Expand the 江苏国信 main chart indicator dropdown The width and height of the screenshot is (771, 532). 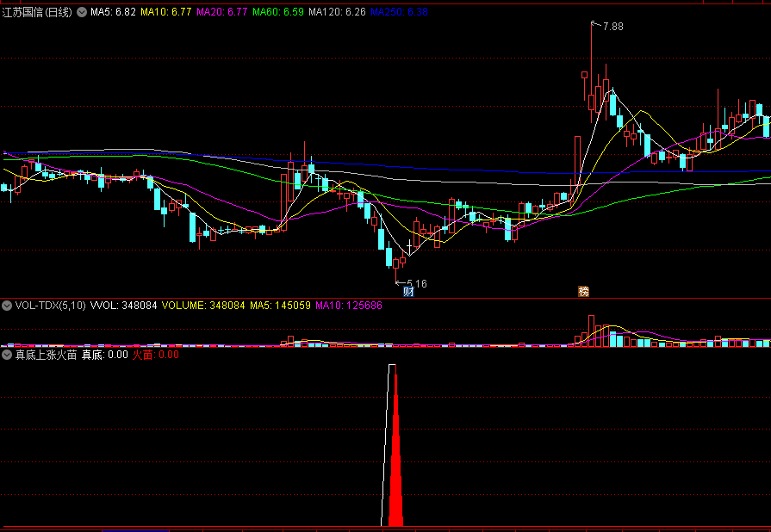point(82,12)
